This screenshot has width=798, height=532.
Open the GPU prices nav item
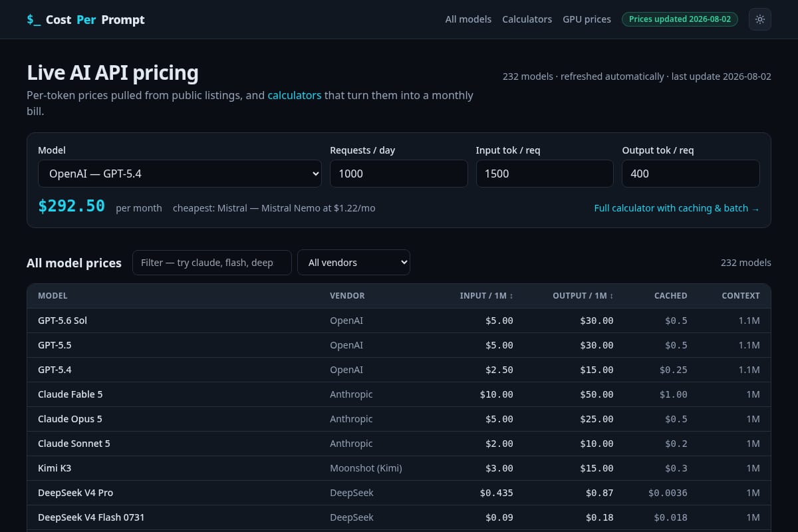587,19
